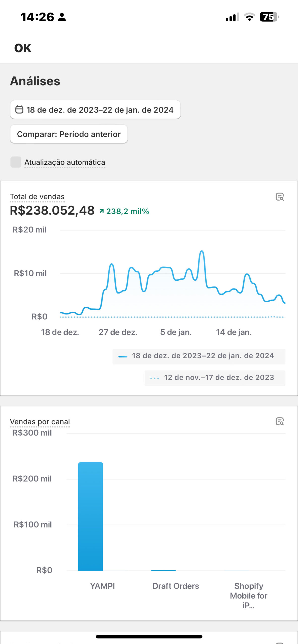Open the date range dropdown 18 de dez.

point(95,110)
